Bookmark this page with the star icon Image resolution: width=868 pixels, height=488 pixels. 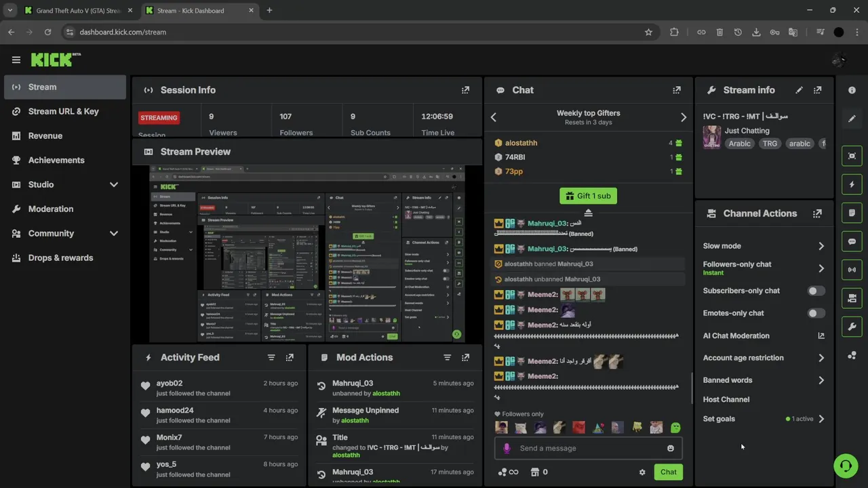[648, 32]
